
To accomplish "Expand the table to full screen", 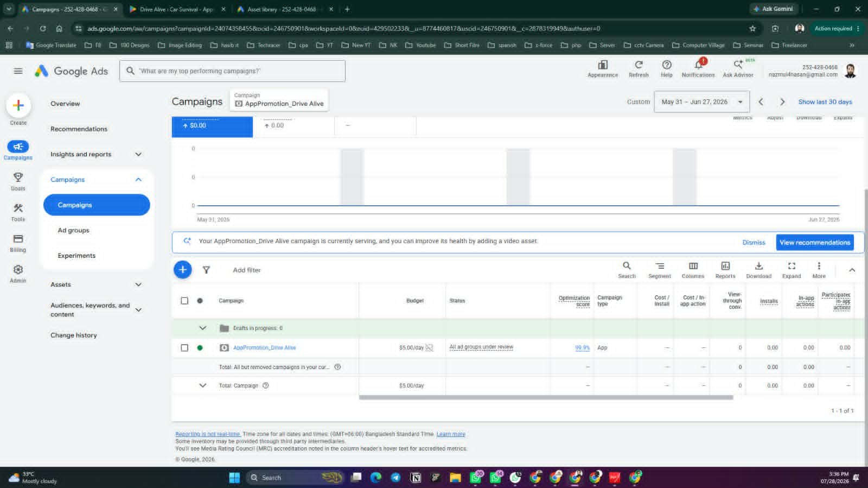I will (792, 270).
